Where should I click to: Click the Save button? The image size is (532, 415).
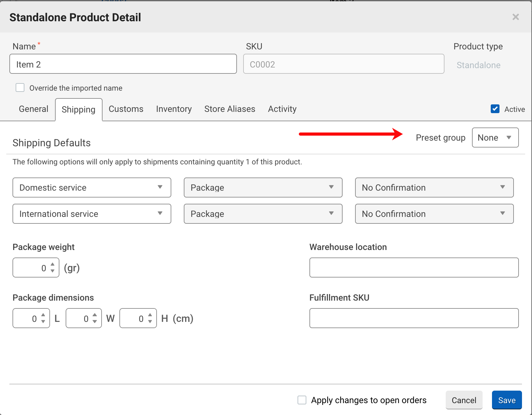tap(507, 400)
